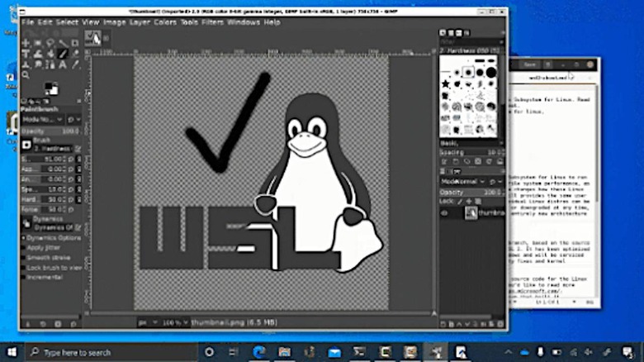Open the Image menu
This screenshot has height=362, width=644.
click(114, 22)
